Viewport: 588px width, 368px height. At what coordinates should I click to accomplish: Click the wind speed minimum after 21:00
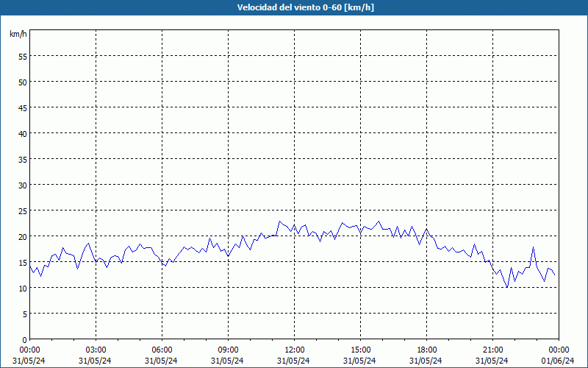[507, 287]
